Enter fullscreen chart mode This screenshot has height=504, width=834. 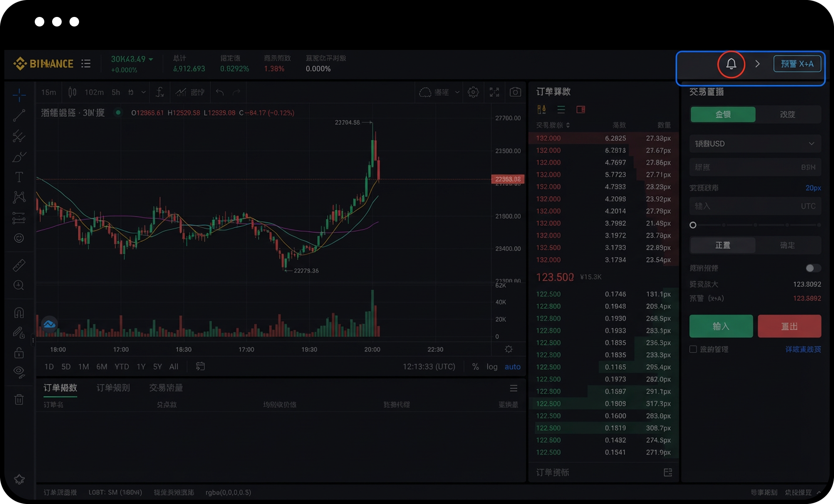coord(494,92)
